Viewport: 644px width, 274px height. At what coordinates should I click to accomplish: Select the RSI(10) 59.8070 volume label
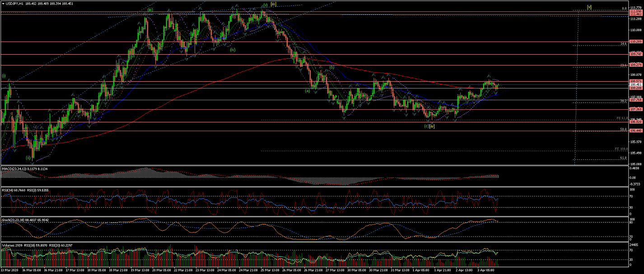coord(36,245)
